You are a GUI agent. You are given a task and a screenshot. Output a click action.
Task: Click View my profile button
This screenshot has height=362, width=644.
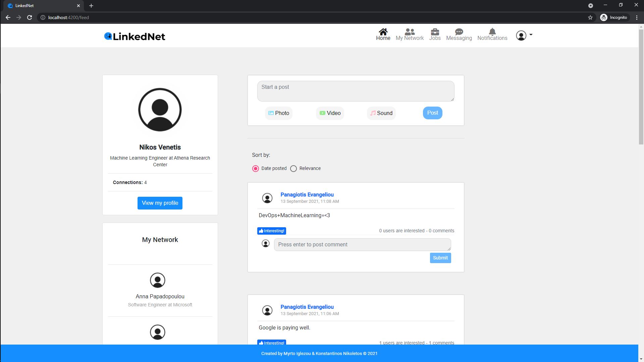(160, 203)
